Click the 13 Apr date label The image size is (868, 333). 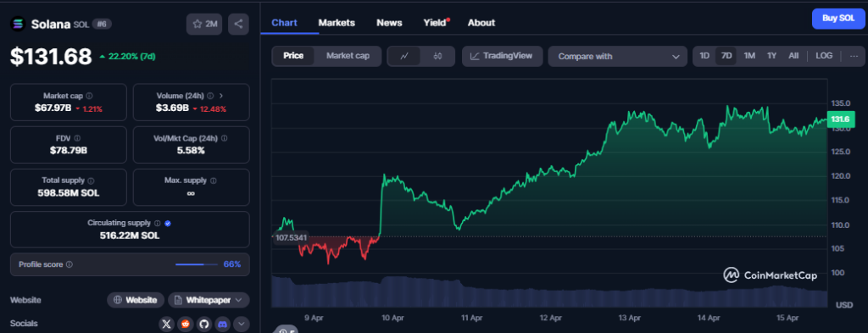[x=630, y=318]
